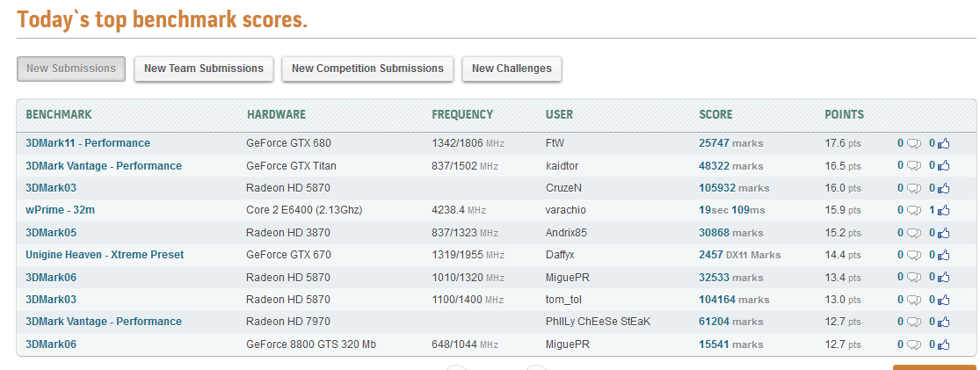The image size is (980, 370).
Task: Switch to the New Team Submissions tab
Action: [204, 69]
